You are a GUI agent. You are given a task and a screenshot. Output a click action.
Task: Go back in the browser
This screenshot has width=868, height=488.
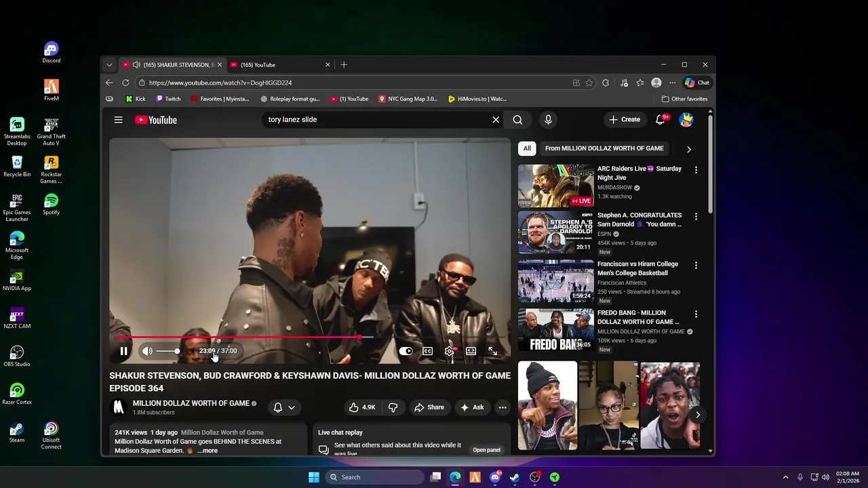[109, 83]
